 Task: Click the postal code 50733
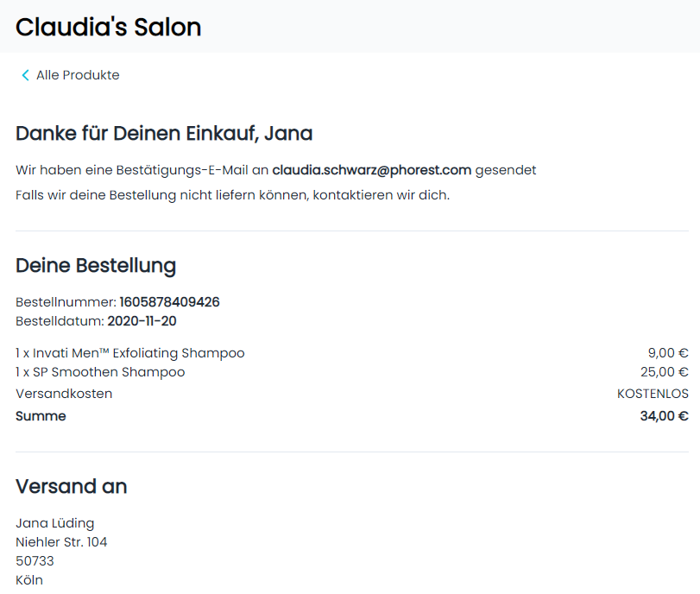click(x=35, y=561)
